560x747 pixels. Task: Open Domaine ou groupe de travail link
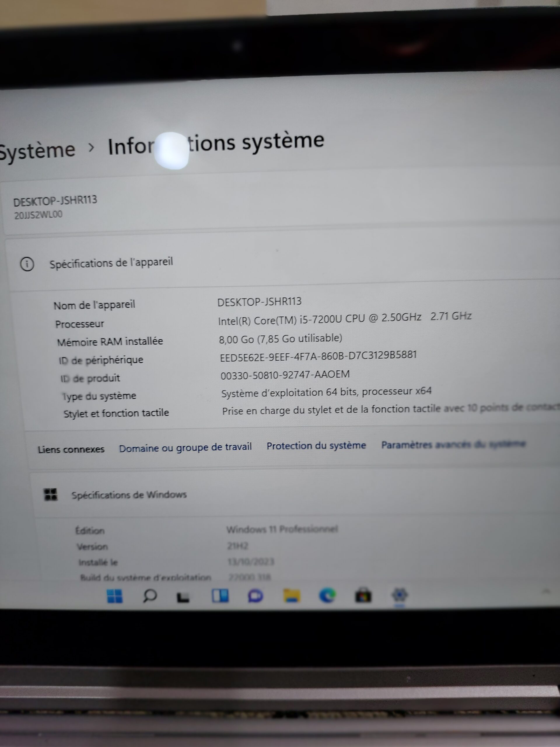pyautogui.click(x=185, y=448)
